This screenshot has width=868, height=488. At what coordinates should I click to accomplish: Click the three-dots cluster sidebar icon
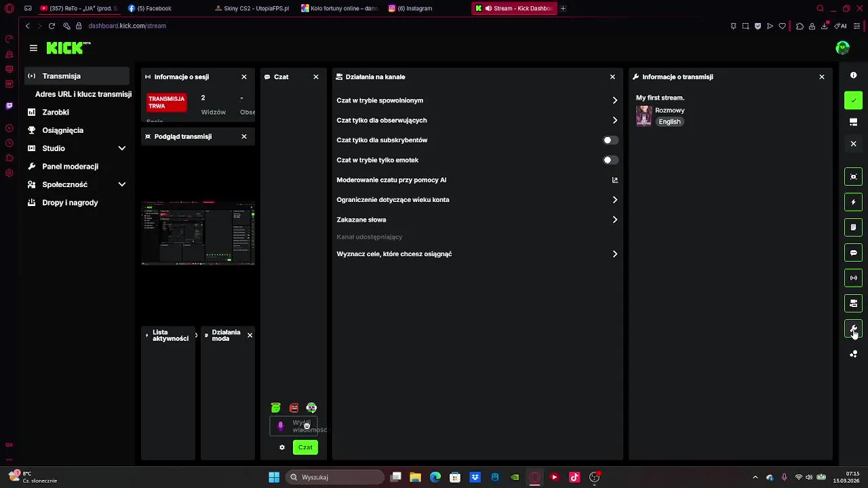pos(853,354)
